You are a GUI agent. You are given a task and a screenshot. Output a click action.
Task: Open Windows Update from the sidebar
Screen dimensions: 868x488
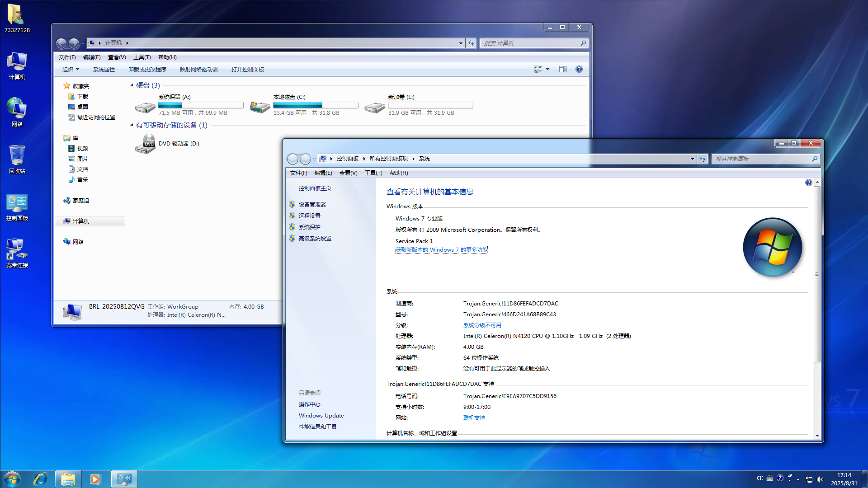(x=321, y=415)
